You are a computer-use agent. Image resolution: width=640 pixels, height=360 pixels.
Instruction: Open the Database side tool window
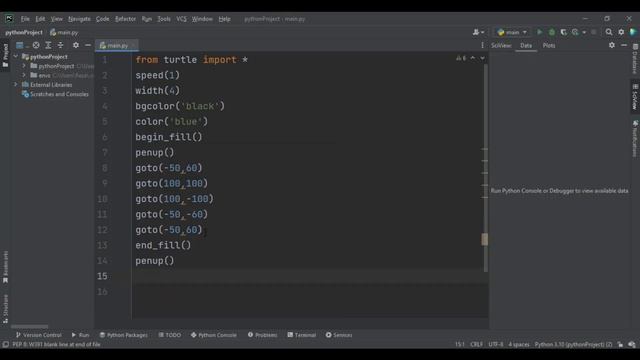pos(635,59)
